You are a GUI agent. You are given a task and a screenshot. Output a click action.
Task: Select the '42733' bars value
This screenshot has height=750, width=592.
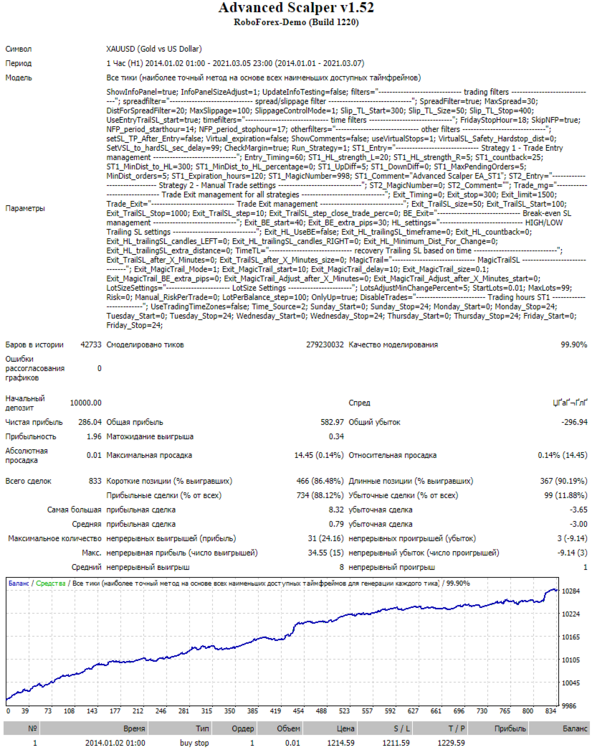pos(91,344)
